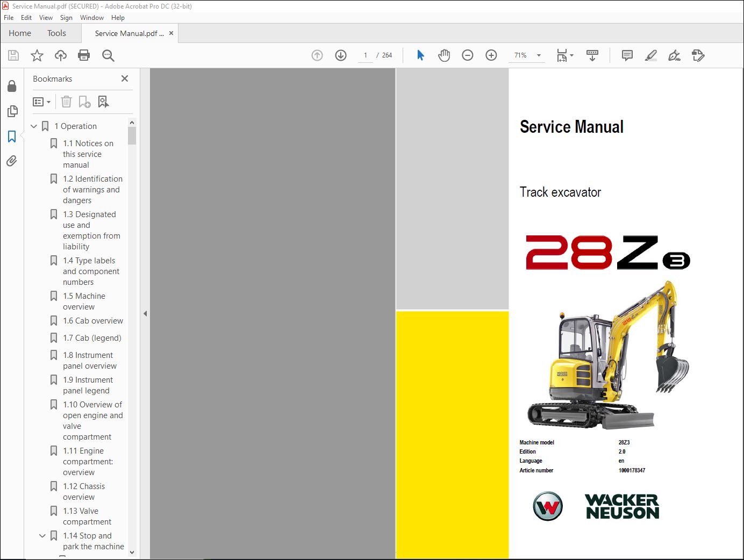
Task: Select the Highlight text pen tool
Action: [x=650, y=55]
